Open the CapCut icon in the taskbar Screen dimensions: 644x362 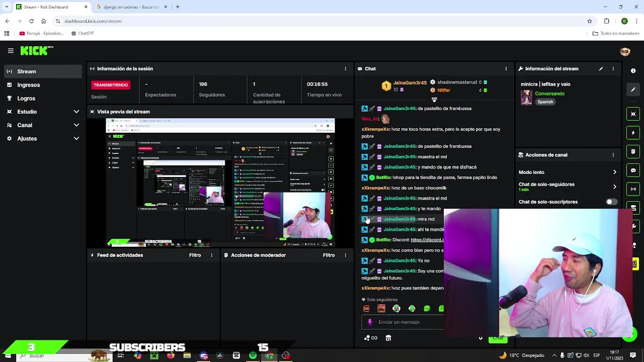pyautogui.click(x=236, y=356)
